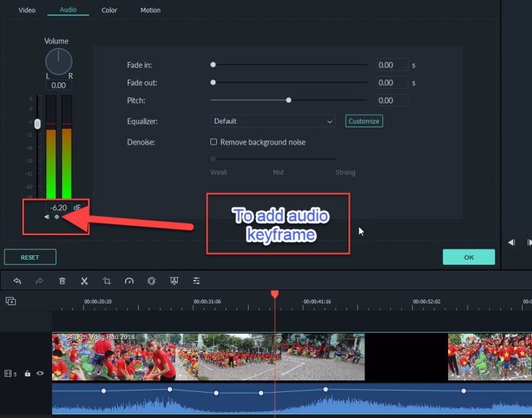Click the Weak denoise label
Screen dimensions: 532x418
click(219, 172)
